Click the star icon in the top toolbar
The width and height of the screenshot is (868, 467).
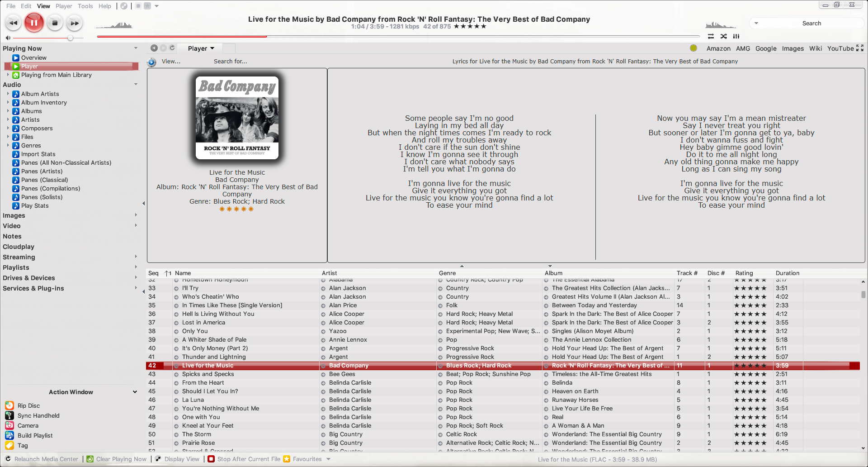click(x=147, y=6)
